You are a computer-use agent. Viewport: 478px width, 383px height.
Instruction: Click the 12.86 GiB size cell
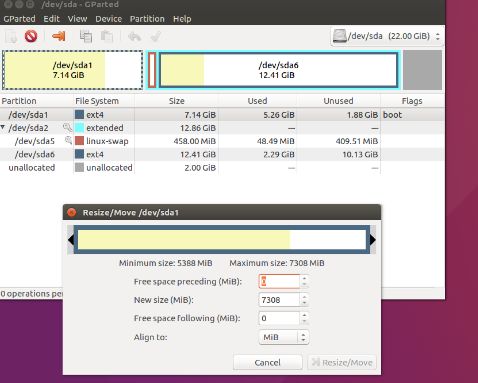(198, 128)
